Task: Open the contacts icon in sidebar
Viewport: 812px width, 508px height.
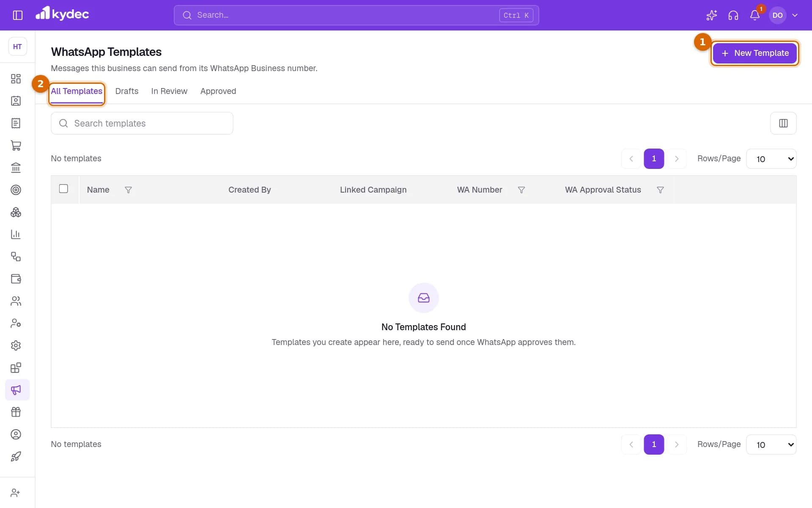Action: pos(16,101)
